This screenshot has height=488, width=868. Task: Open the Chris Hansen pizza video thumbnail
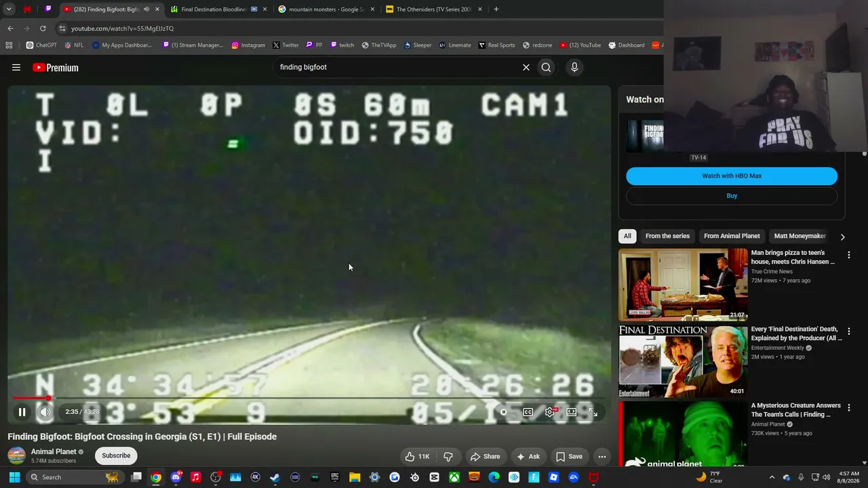point(683,285)
